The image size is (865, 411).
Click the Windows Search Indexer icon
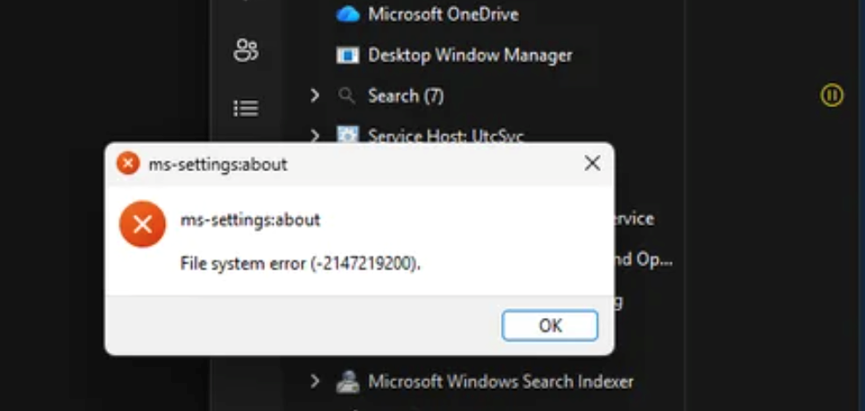coord(348,381)
